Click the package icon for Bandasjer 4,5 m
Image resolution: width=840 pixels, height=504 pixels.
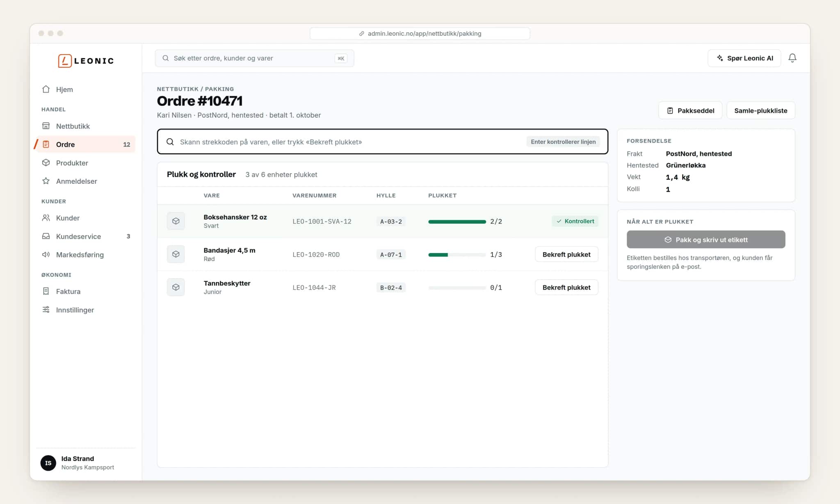pyautogui.click(x=176, y=254)
